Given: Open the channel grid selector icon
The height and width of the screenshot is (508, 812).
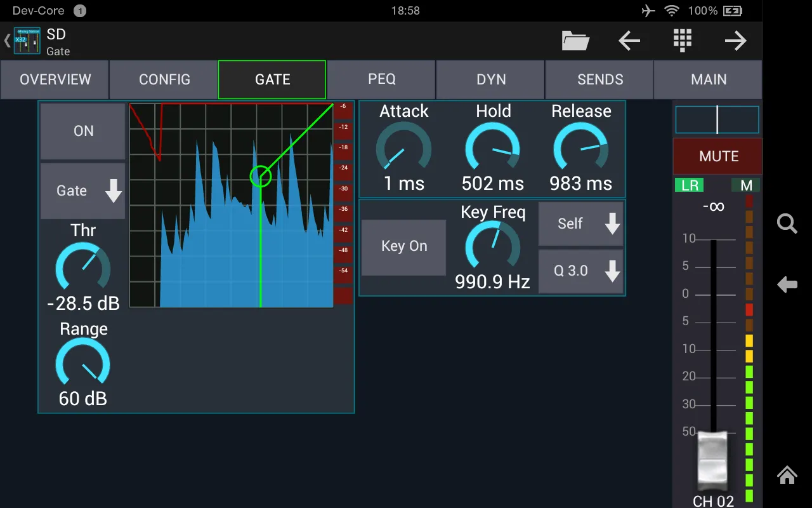Looking at the screenshot, I should click(x=682, y=41).
